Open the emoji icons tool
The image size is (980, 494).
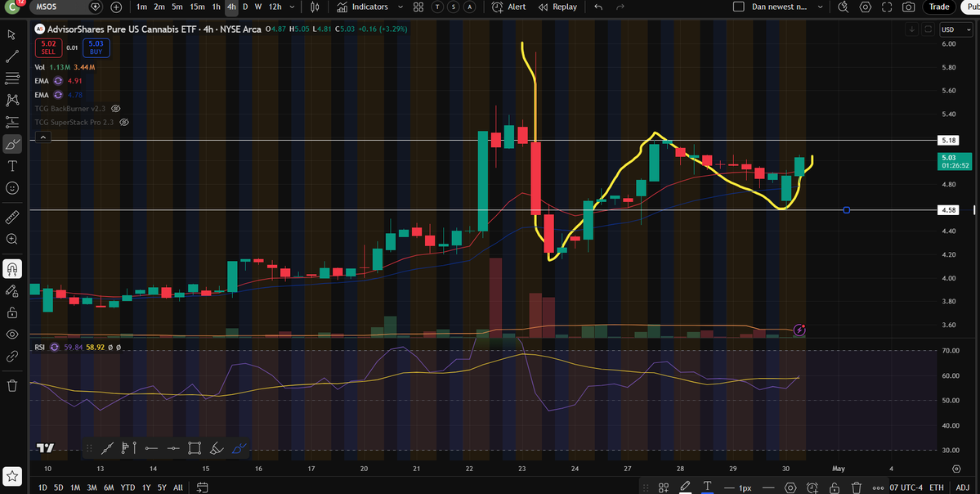pos(12,187)
